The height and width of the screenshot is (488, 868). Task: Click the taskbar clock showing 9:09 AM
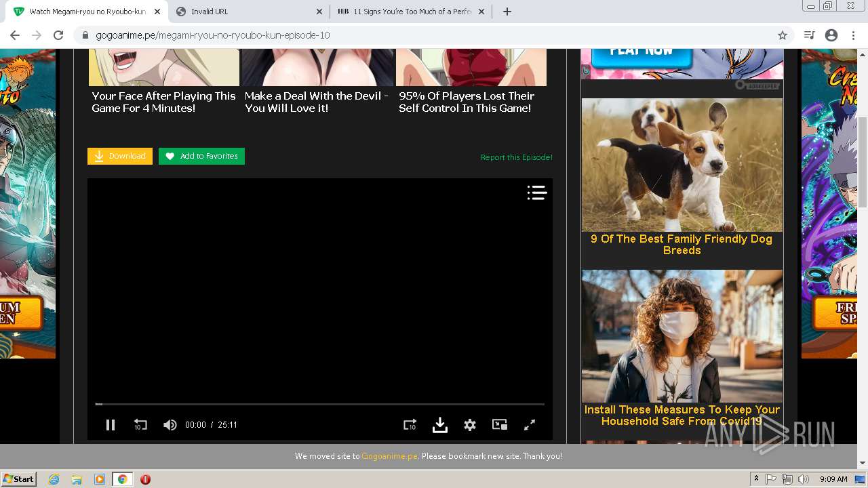click(x=833, y=479)
